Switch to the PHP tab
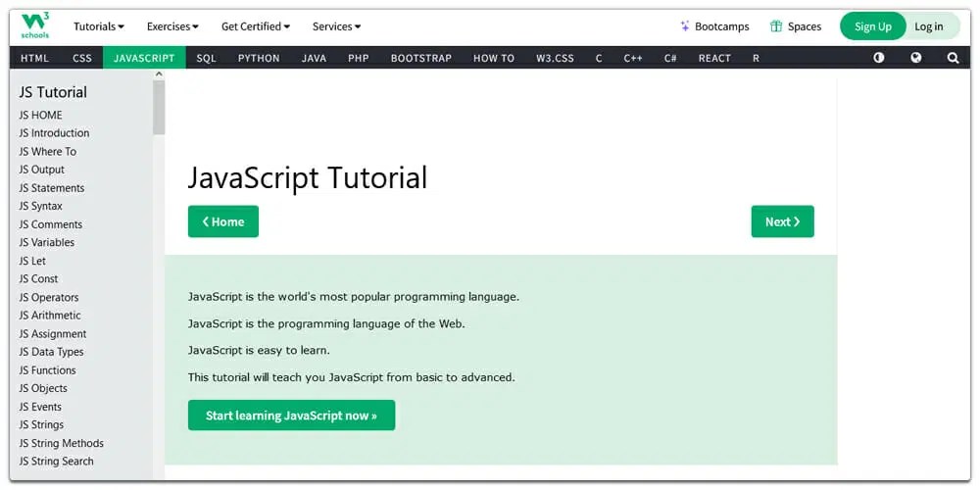The height and width of the screenshot is (490, 980). pyautogui.click(x=359, y=58)
